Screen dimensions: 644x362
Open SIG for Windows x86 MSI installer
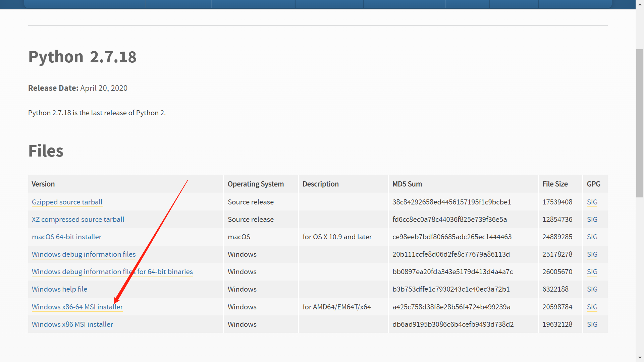[x=592, y=324]
